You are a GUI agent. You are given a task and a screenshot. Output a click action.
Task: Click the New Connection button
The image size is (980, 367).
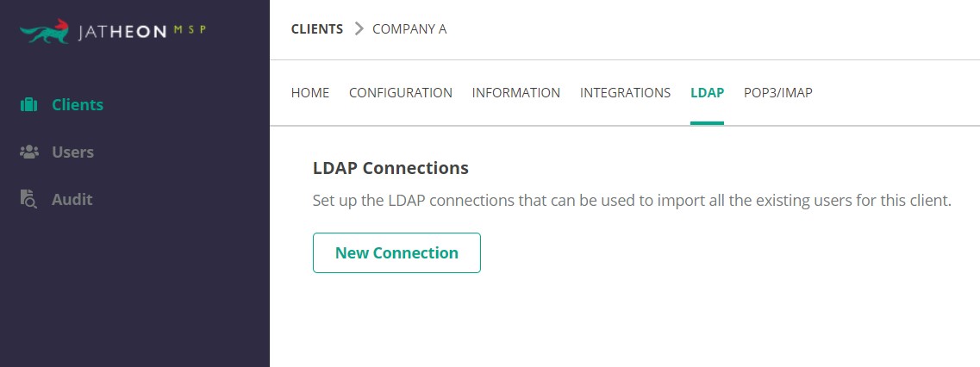(x=396, y=252)
